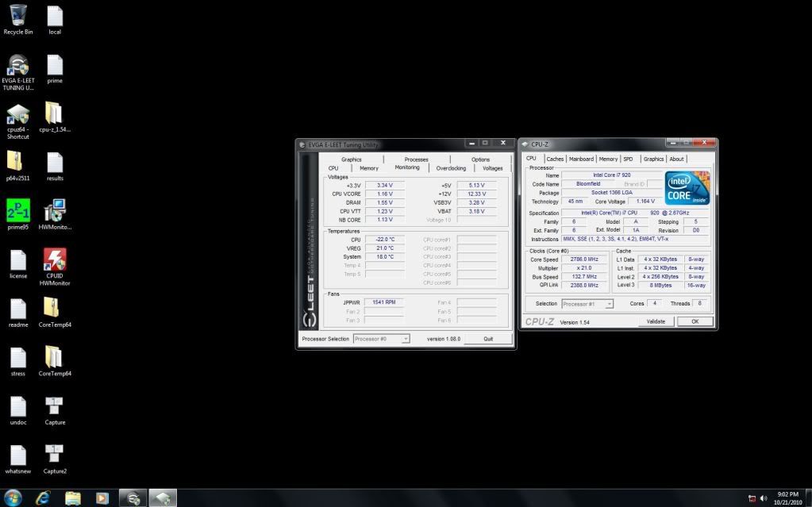Select the 'undoc' file icon
This screenshot has height=507, width=812.
click(18, 410)
